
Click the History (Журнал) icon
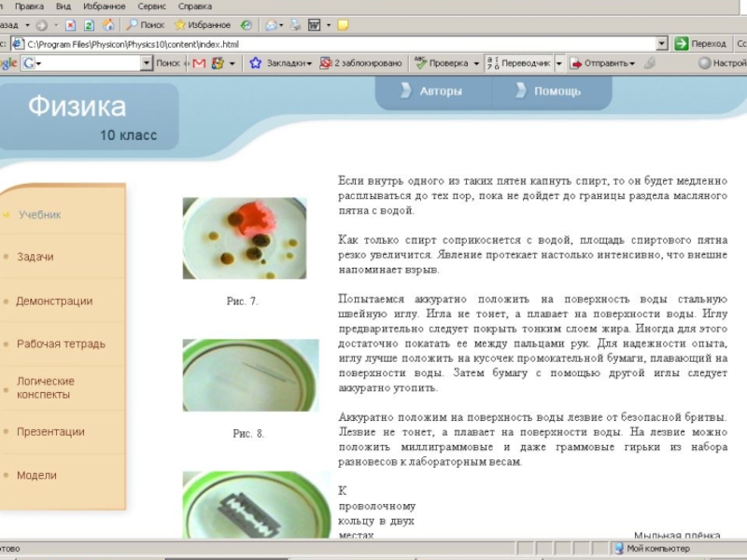pos(246,25)
